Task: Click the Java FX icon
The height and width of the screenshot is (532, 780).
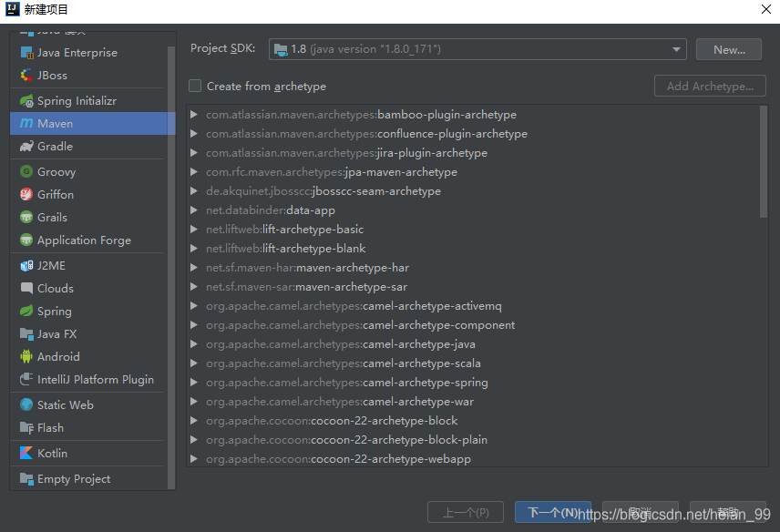Action: point(26,334)
